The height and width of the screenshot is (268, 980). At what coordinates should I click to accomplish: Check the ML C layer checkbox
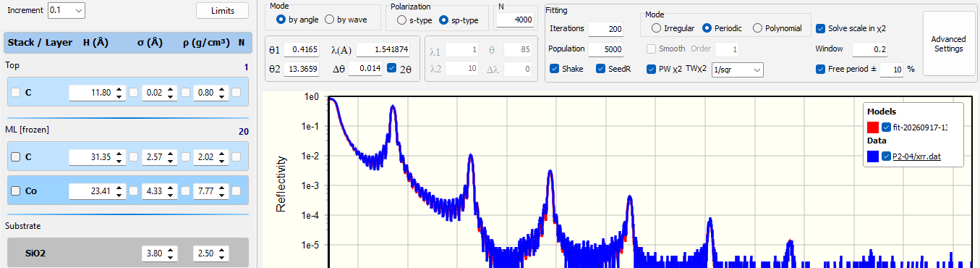coord(16,156)
